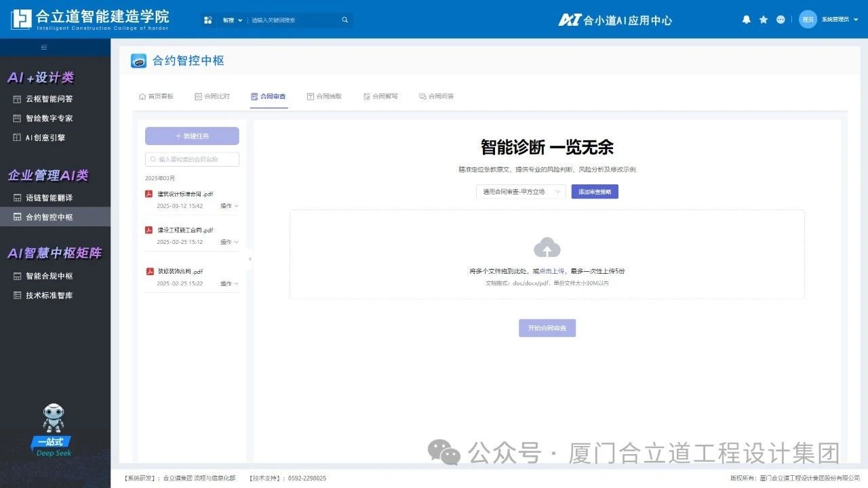Viewport: 868px width, 488px height.
Task: Click the star favorites icon
Action: click(x=764, y=20)
